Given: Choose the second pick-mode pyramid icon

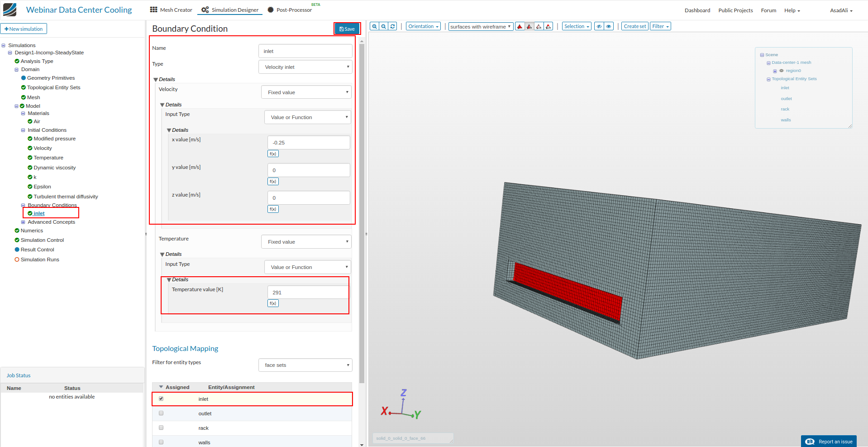Looking at the screenshot, I should [x=529, y=26].
